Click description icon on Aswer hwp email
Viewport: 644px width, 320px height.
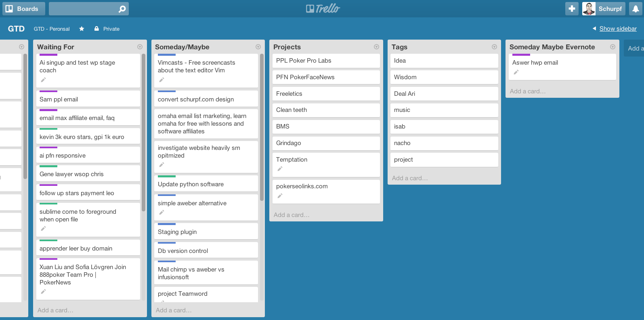516,72
